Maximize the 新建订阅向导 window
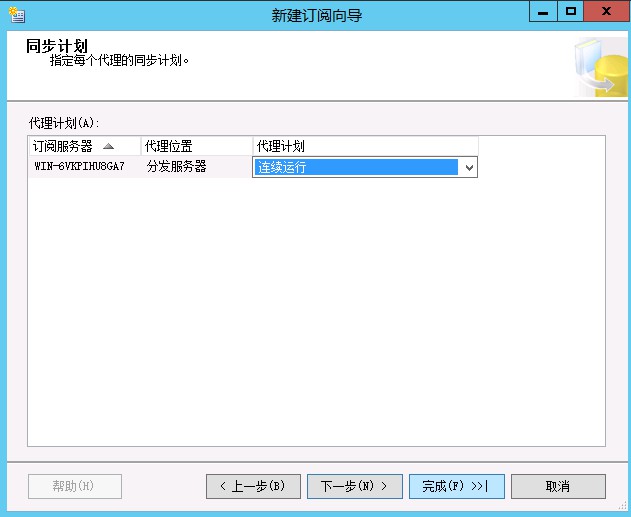This screenshot has width=631, height=517. [571, 11]
